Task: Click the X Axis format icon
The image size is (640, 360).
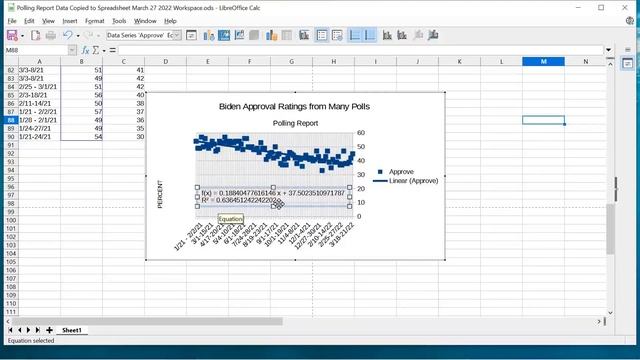Action: (x=387, y=36)
